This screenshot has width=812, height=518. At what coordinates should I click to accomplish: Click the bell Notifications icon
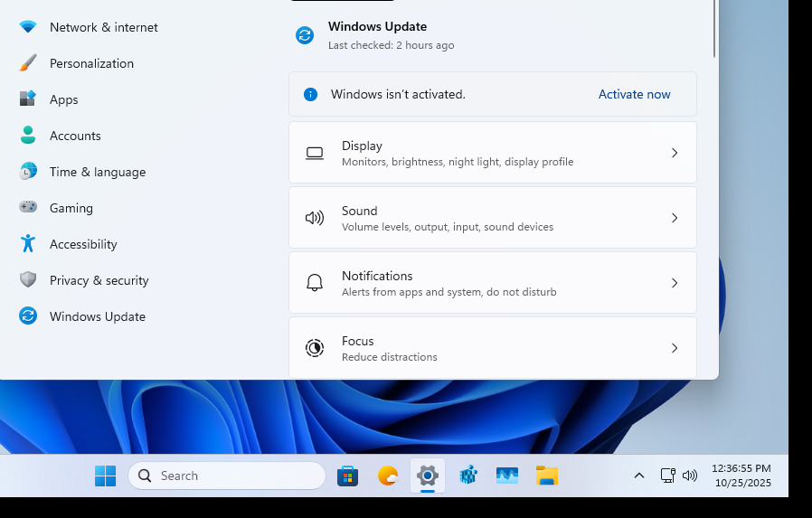coord(315,283)
